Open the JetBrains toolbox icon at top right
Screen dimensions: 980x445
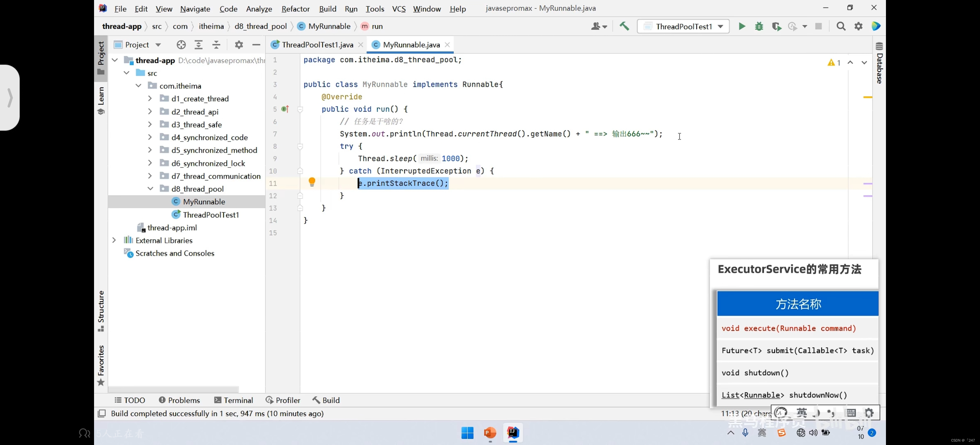coord(876,26)
